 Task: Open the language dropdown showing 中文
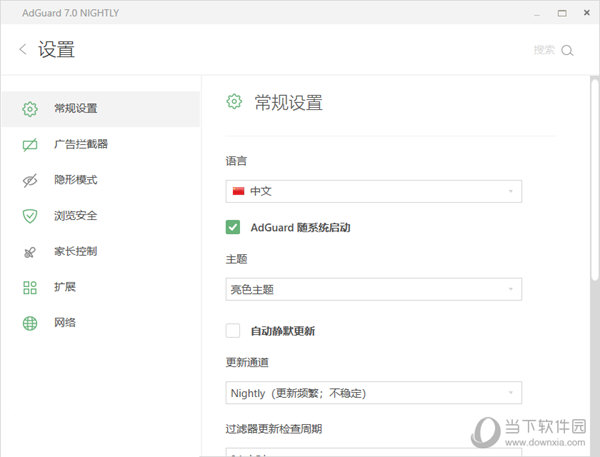(x=373, y=191)
